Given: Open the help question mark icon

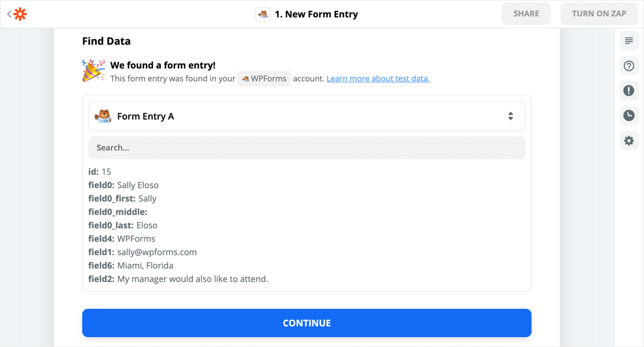Looking at the screenshot, I should pyautogui.click(x=628, y=66).
